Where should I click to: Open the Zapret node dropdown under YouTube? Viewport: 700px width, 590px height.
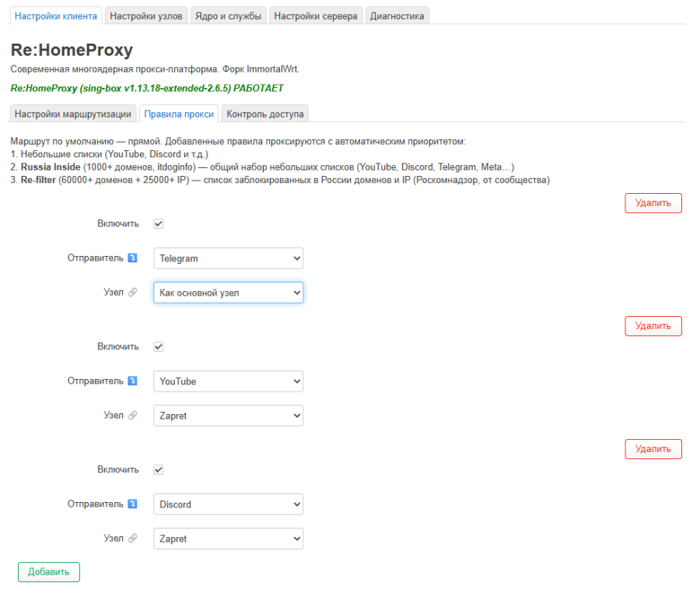pos(228,416)
